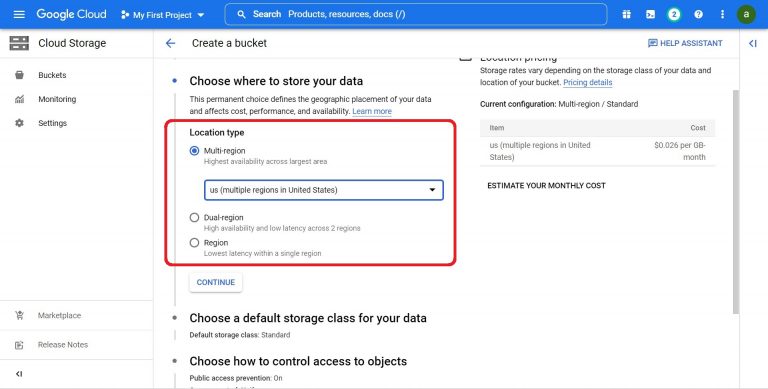Screen dimensions: 768x389
Task: Open the Learn more link
Action: tap(372, 111)
